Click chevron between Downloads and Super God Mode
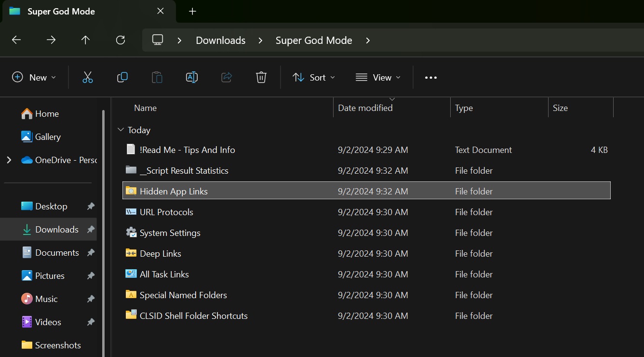The height and width of the screenshot is (357, 644). pyautogui.click(x=260, y=41)
